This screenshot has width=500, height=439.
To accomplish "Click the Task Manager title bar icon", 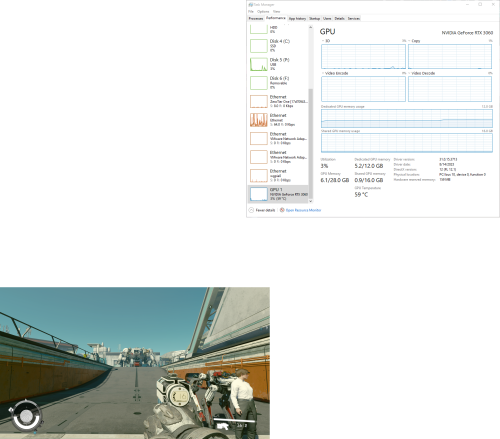I will (251, 5).
